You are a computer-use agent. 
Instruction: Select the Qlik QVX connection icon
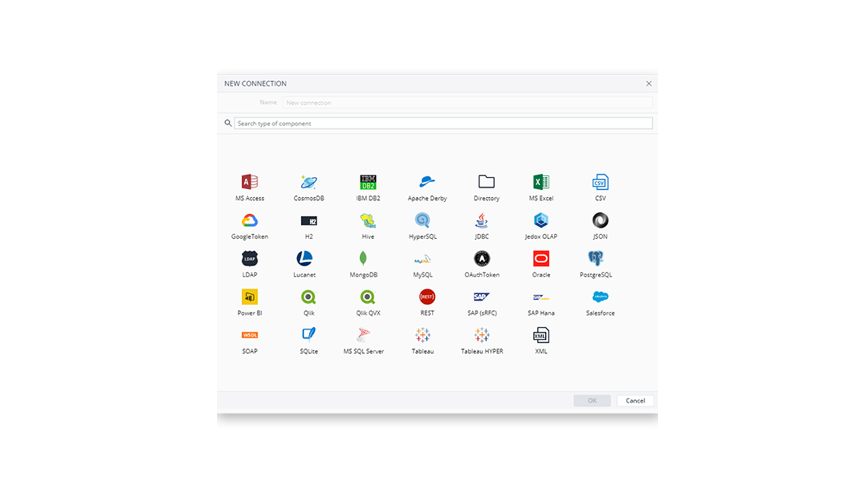[368, 297]
